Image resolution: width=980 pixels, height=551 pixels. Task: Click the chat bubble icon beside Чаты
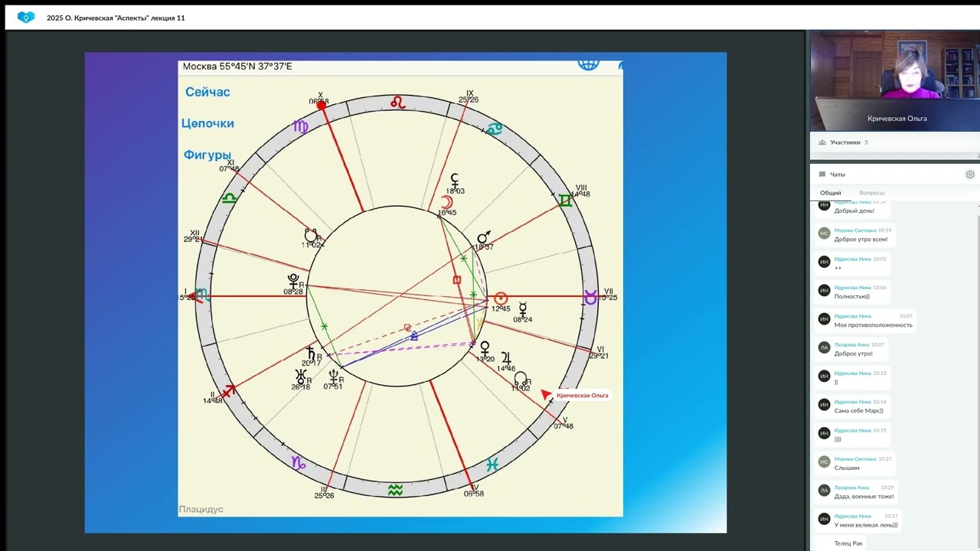pyautogui.click(x=822, y=174)
